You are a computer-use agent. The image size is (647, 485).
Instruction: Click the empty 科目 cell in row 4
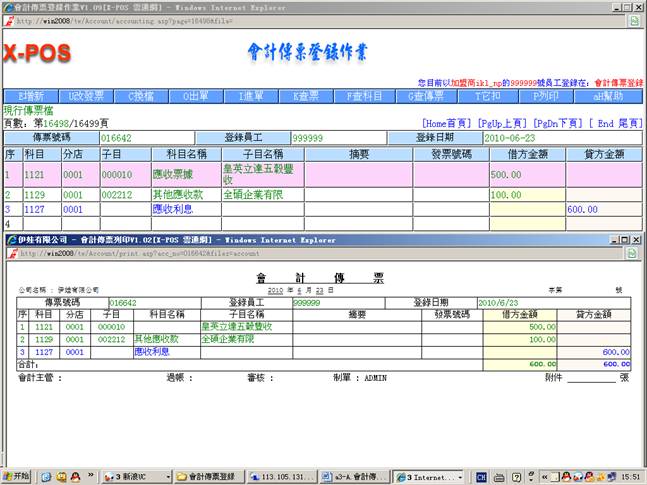click(41, 224)
